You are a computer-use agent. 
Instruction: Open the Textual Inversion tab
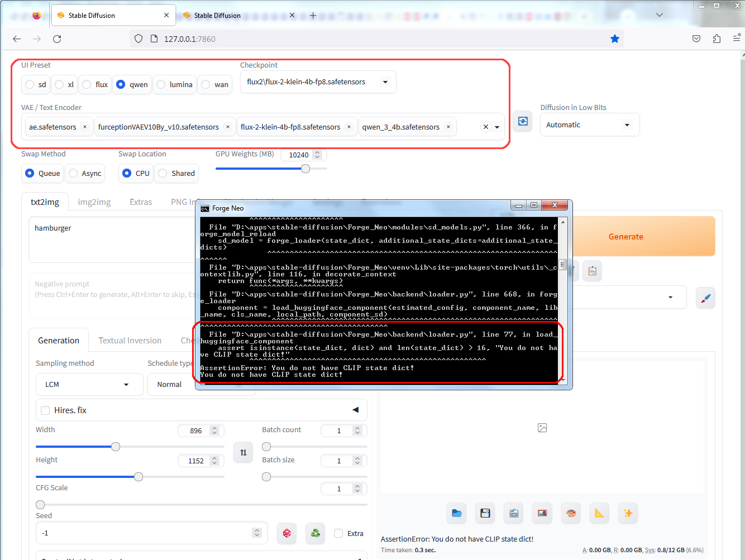130,341
